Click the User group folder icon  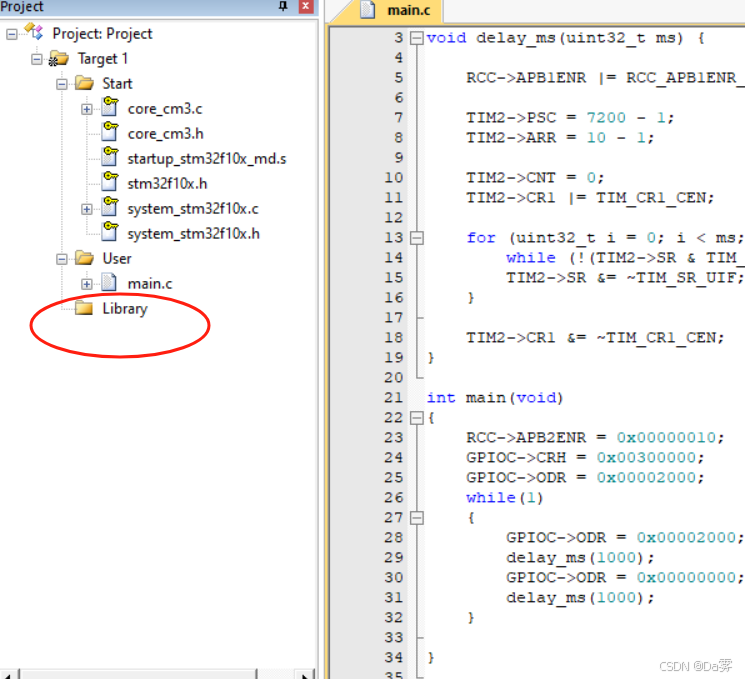(85, 258)
